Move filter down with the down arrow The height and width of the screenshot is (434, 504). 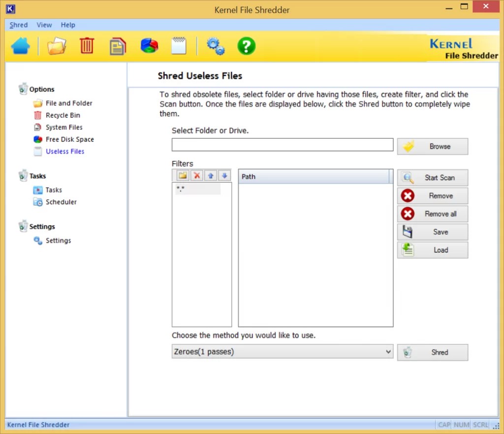click(x=224, y=175)
